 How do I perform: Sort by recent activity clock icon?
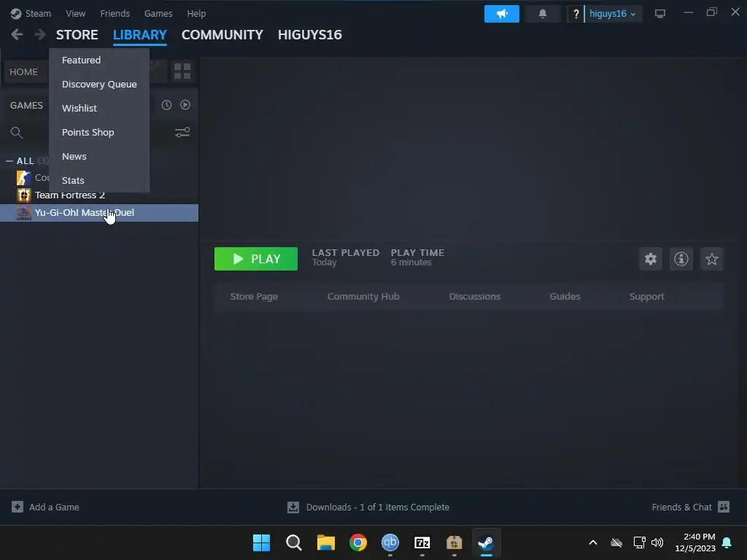point(166,105)
